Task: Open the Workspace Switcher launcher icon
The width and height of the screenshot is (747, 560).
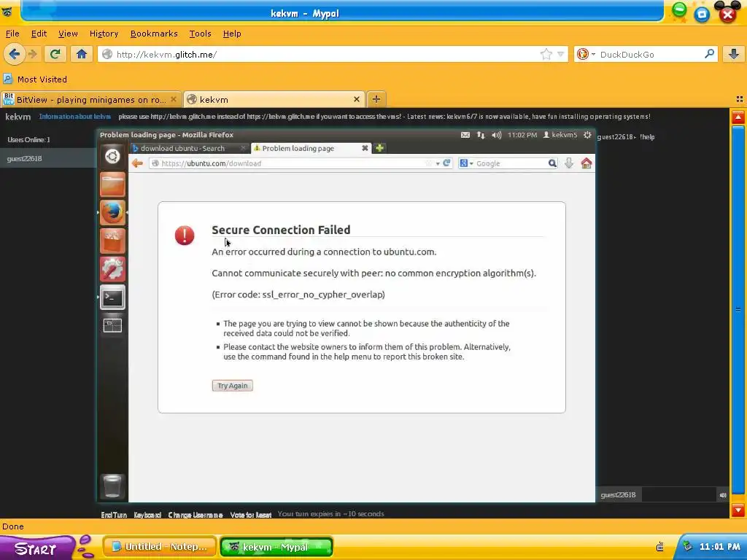Action: (112, 326)
